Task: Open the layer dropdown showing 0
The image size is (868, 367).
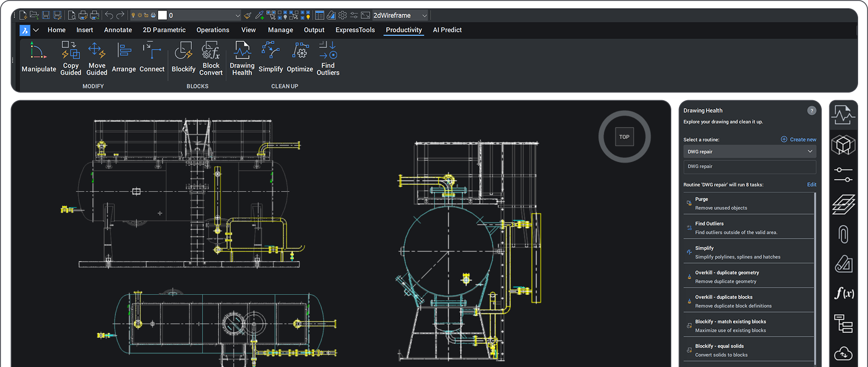Action: pyautogui.click(x=186, y=15)
